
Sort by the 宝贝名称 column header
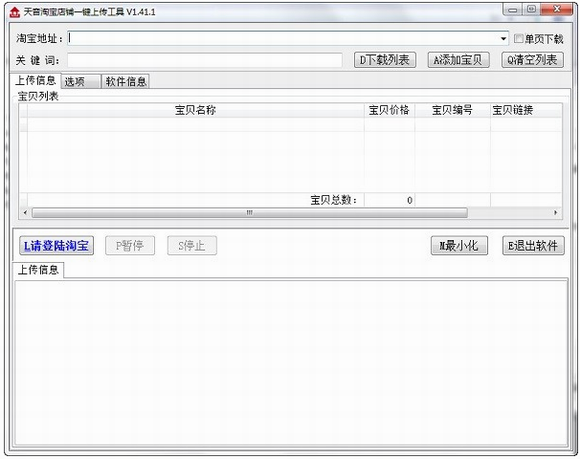(195, 110)
